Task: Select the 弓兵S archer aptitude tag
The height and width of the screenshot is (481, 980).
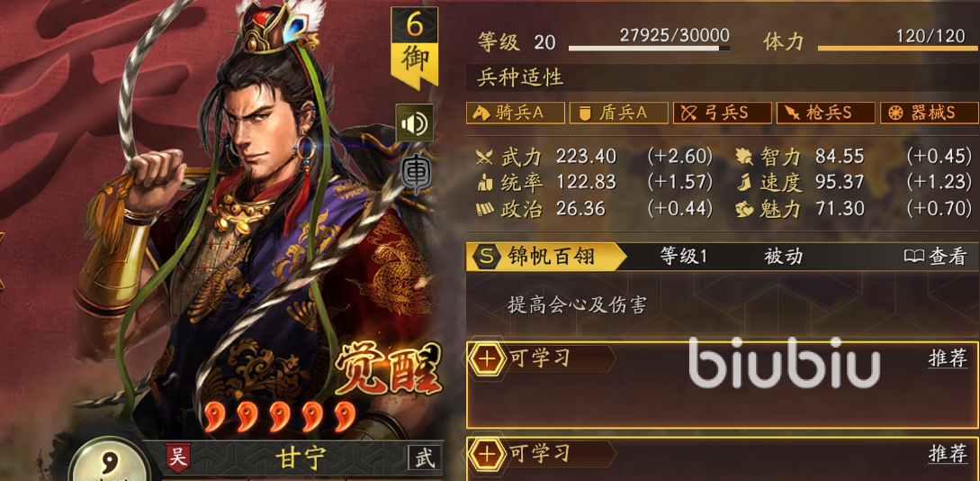Action: coord(722,113)
